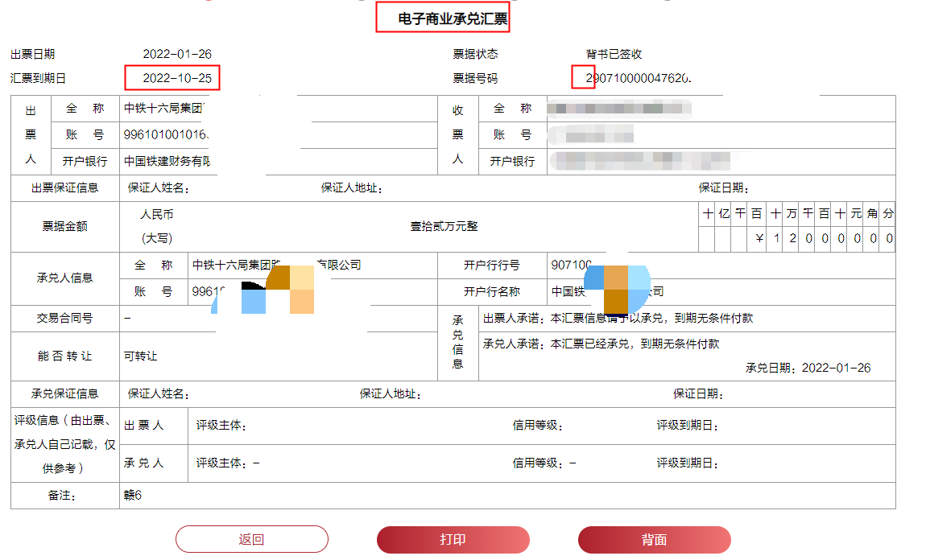Open the 背面 (back side) view
Viewport: 926px width, 560px height.
tap(654, 540)
